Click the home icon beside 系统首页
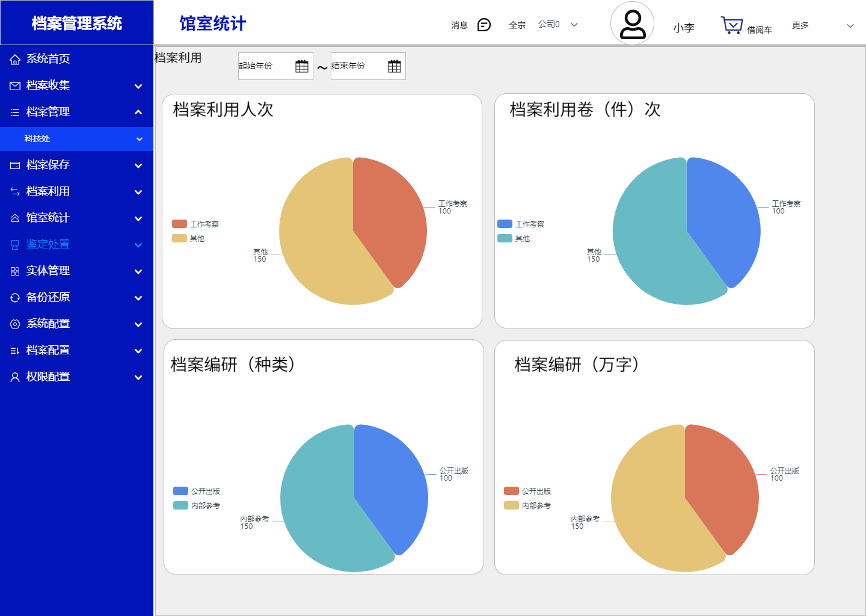 15,59
